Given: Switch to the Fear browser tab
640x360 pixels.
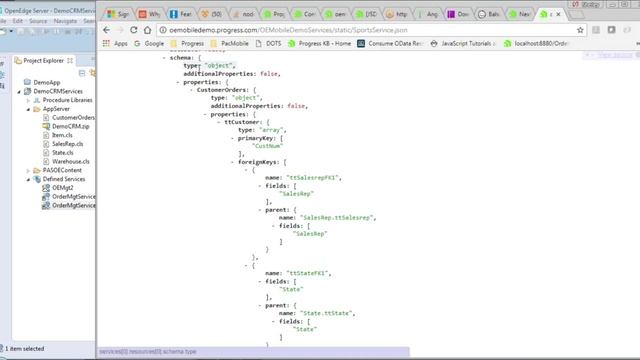Looking at the screenshot, I should tap(181, 14).
